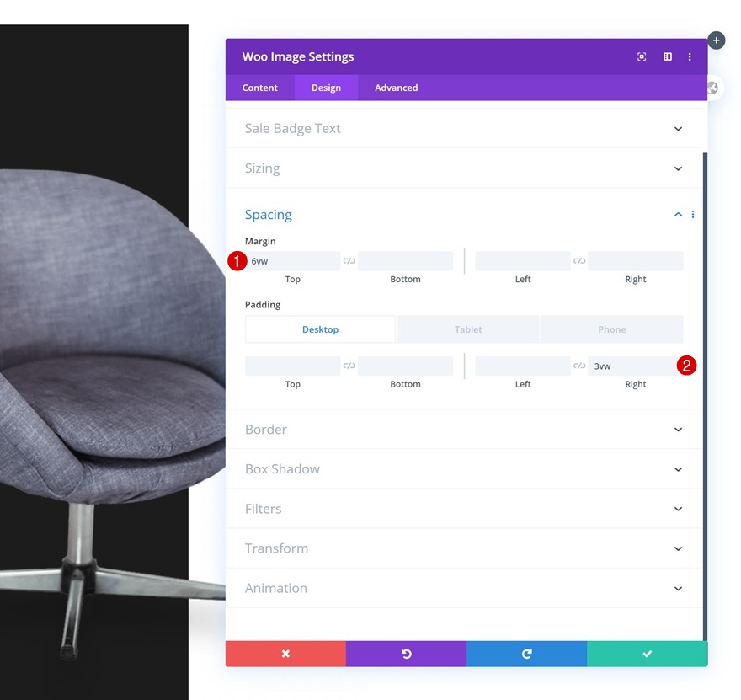Click the blue redo arrow button
Screen dimensions: 741x700
click(526, 654)
